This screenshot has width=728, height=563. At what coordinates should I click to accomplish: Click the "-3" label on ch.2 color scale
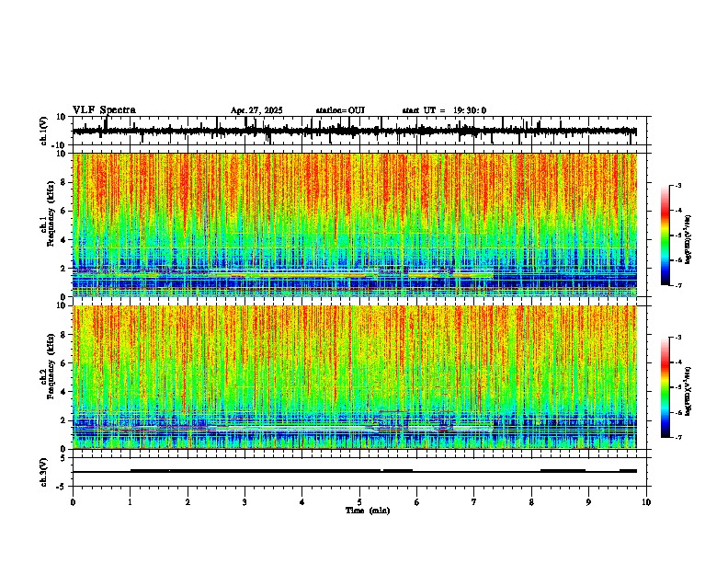click(677, 338)
